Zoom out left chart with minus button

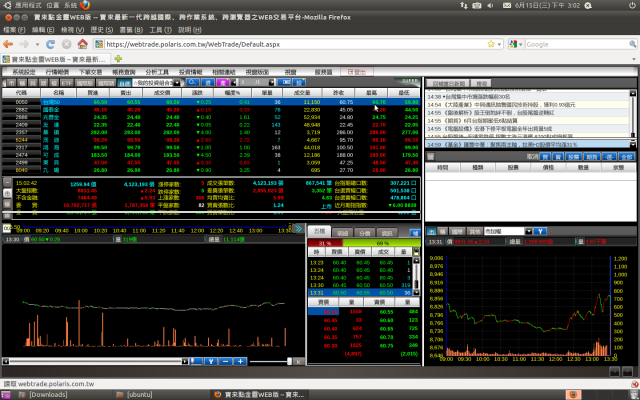coord(226,361)
